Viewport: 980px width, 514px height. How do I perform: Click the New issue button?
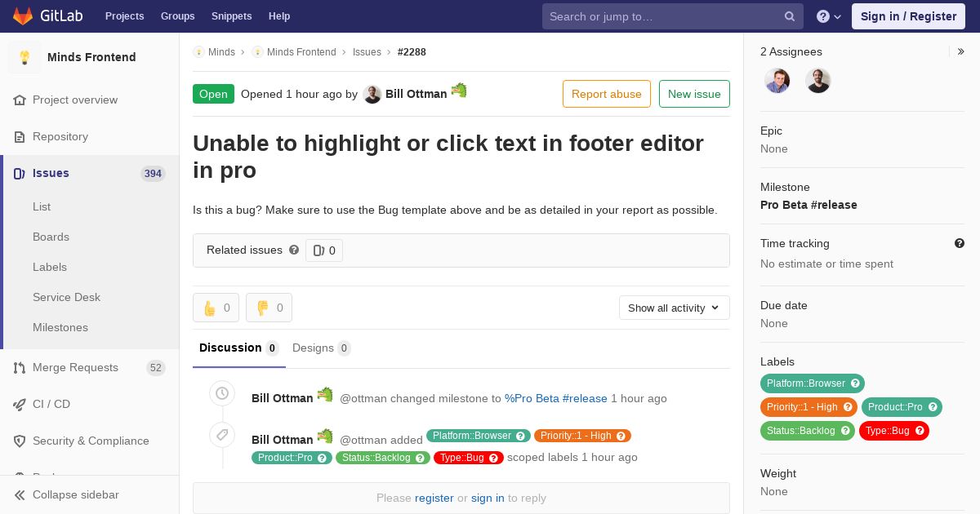[694, 94]
